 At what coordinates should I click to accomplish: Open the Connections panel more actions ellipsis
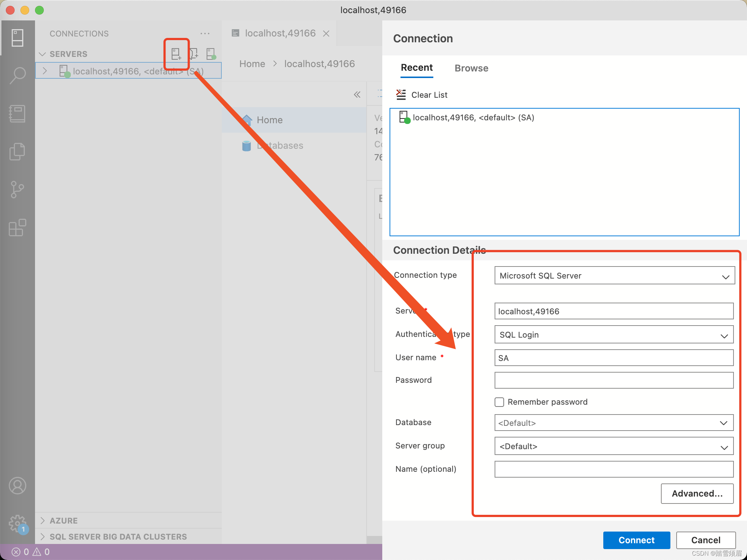coord(205,34)
